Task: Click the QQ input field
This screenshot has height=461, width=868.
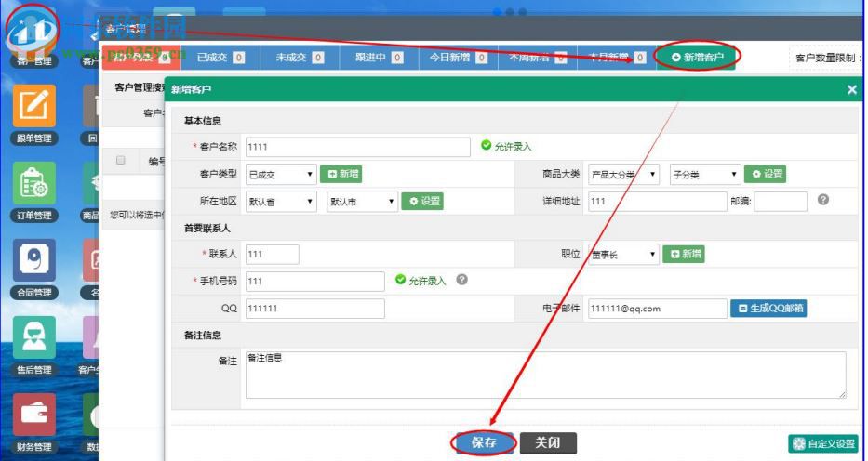Action: pyautogui.click(x=315, y=309)
